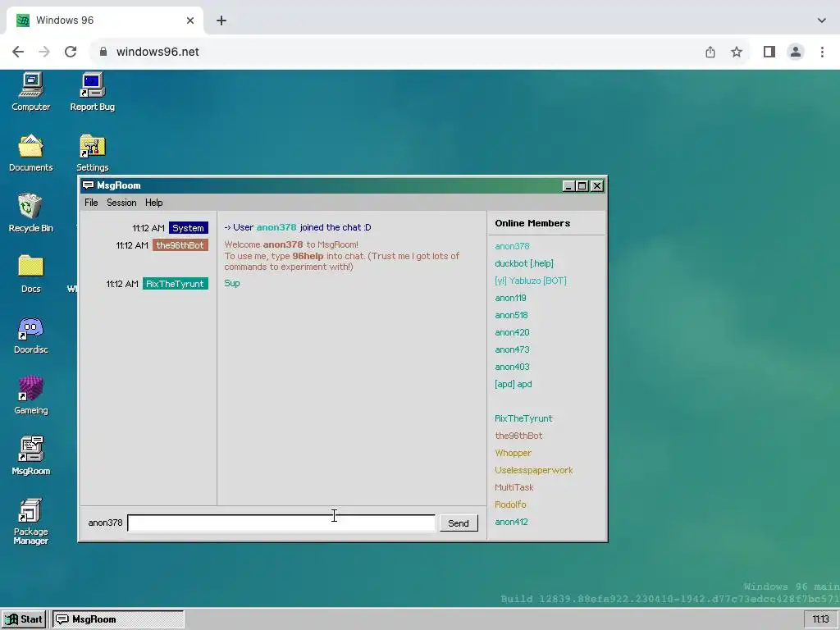This screenshot has height=630, width=840.
Task: Launch the Doordisc shortcut icon
Action: [30, 335]
